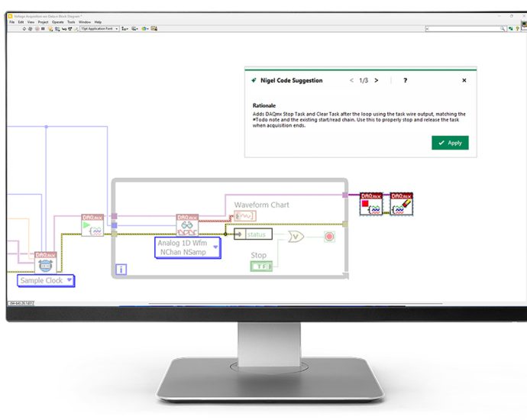Open the Distribute Objects dropdown
This screenshot has width=527, height=420.
coord(134,29)
